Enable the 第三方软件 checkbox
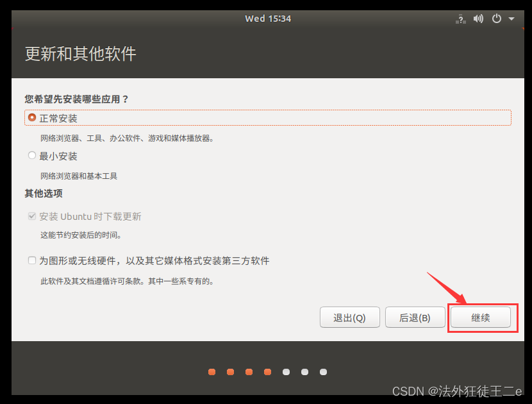This screenshot has width=532, height=404. 31,260
